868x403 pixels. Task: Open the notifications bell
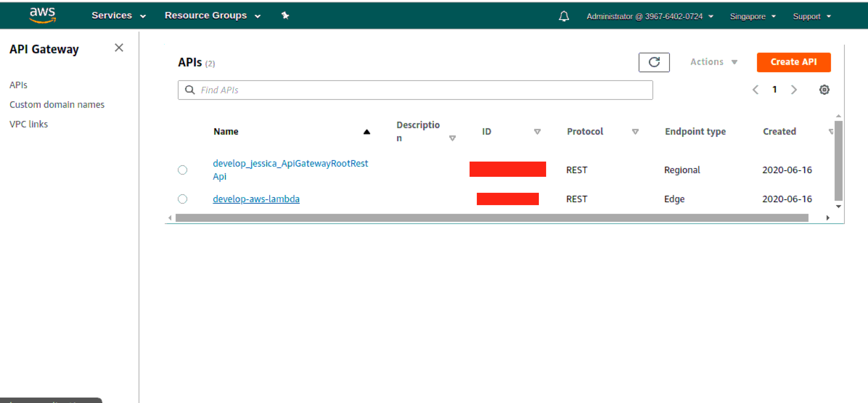(564, 16)
